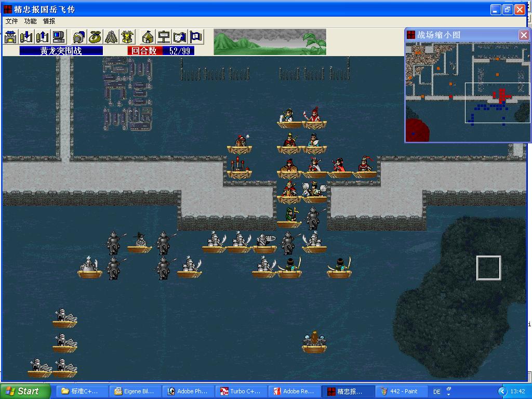Screen dimensions: 532x399
Task: Switch to the 标准C+... taskbar window
Action: point(82,391)
